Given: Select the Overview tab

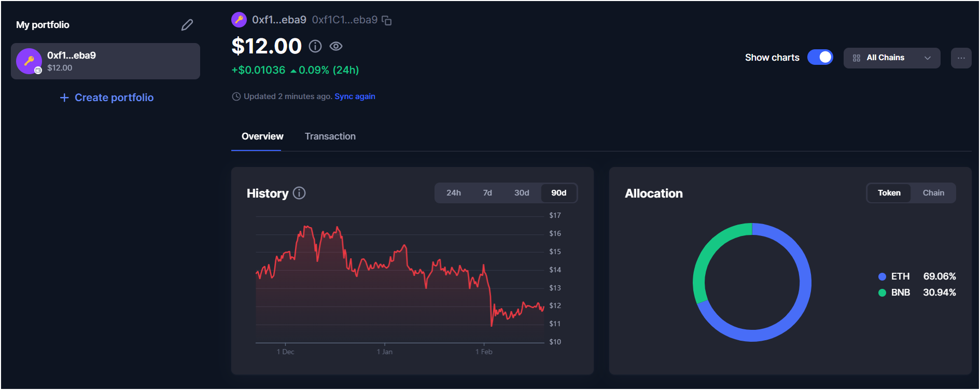Looking at the screenshot, I should (x=262, y=136).
